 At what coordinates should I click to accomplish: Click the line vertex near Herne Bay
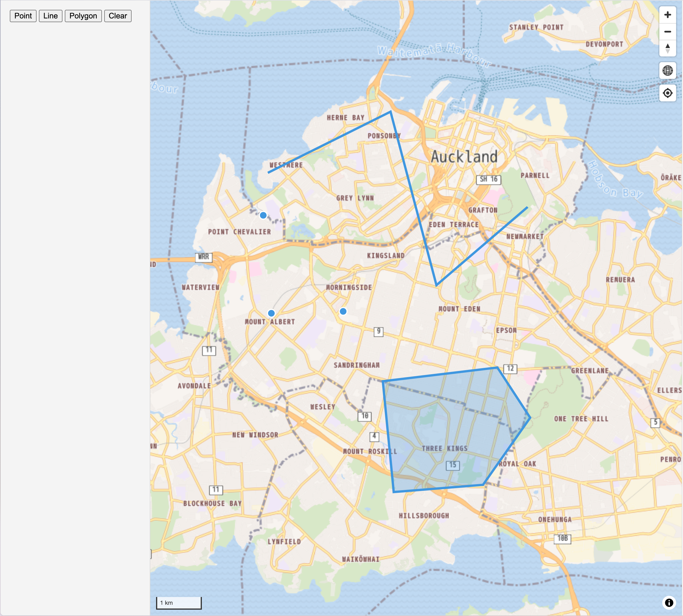coord(391,112)
